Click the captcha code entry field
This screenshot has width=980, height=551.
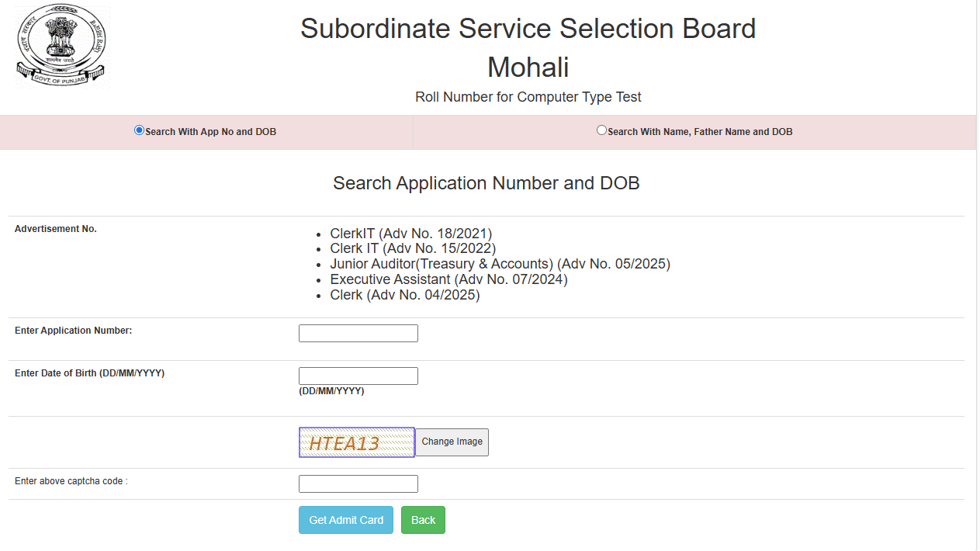(358, 483)
